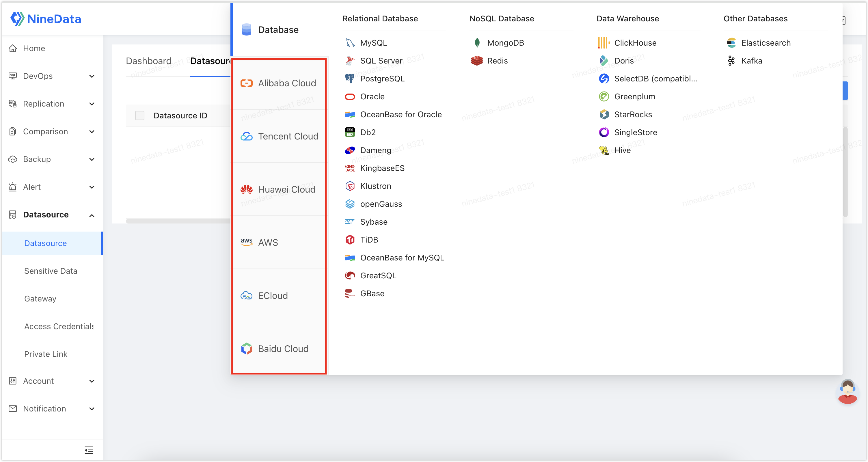
Task: Click the Replication sidebar icon
Action: [x=13, y=103]
